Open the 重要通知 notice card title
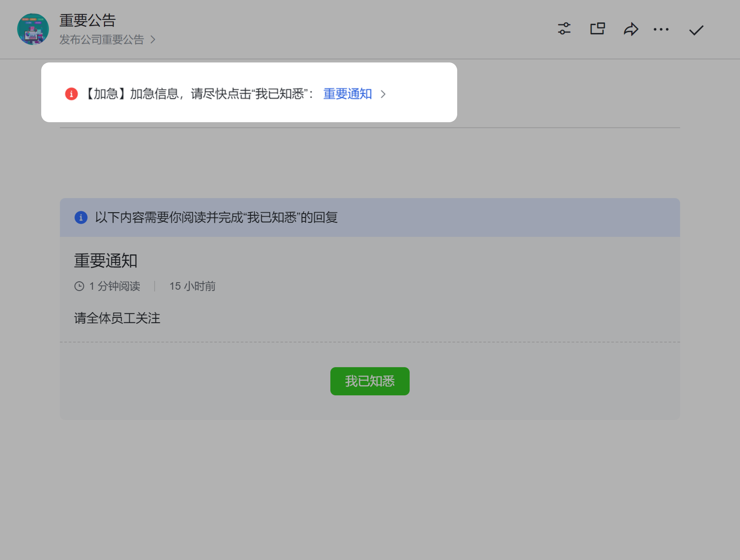This screenshot has height=560, width=740. pos(106,260)
